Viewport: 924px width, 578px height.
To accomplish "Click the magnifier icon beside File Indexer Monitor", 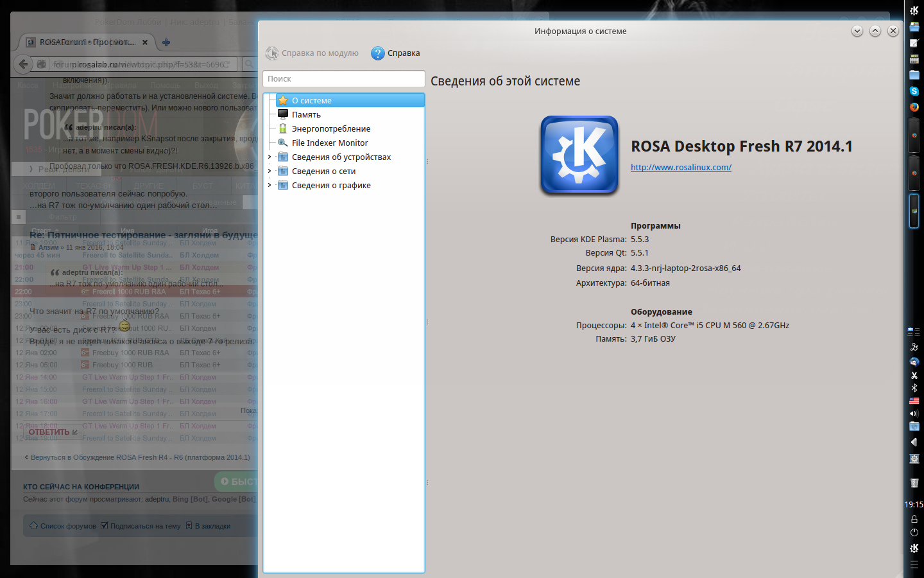I will point(283,143).
